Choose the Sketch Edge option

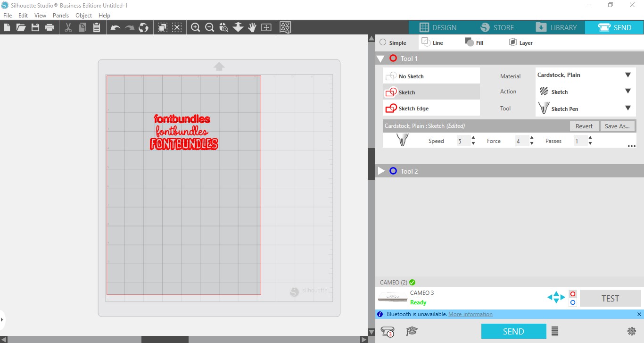coord(431,108)
